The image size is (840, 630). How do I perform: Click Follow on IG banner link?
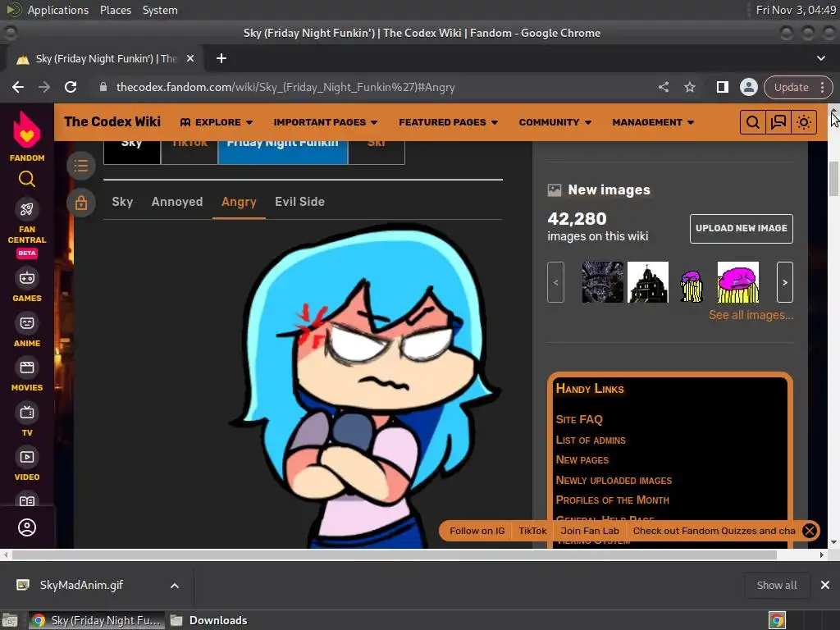[x=477, y=531]
